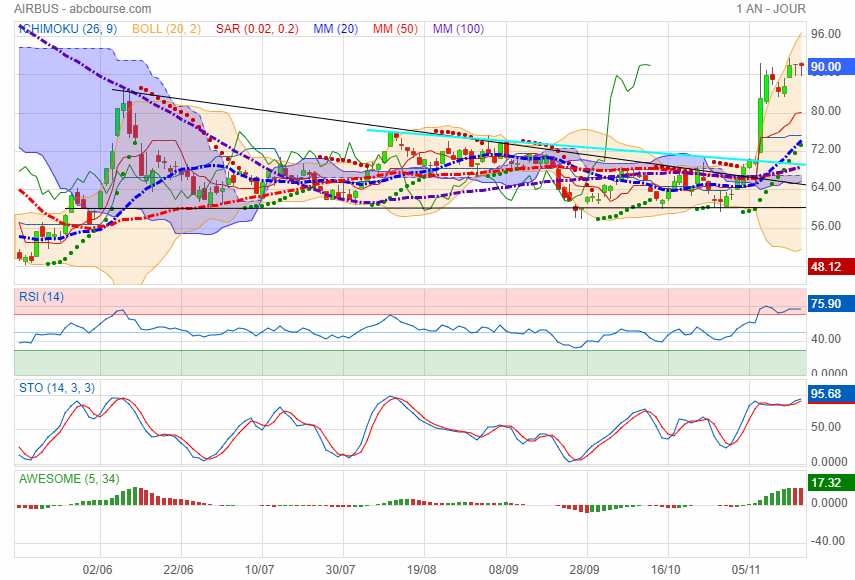Click the 90.00 current price tag
The width and height of the screenshot is (855, 580).
click(x=831, y=67)
